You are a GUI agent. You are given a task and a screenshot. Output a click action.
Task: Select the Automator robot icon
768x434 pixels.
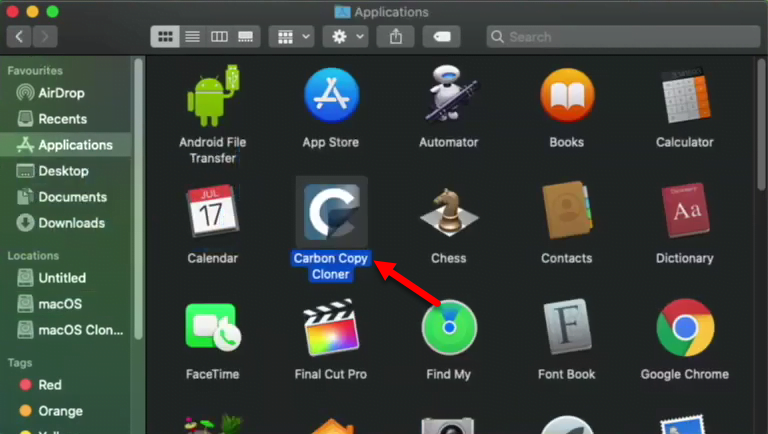click(449, 94)
